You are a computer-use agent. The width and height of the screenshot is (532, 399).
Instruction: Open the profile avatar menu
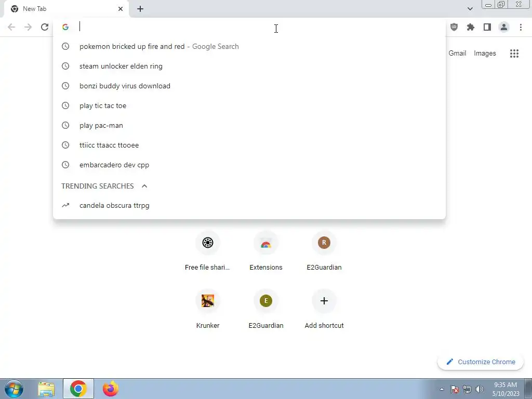click(x=504, y=27)
